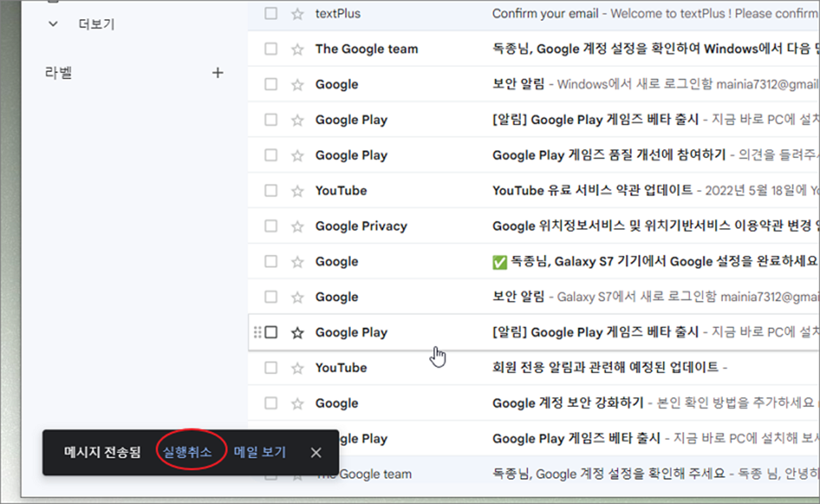Select the Google Galaxy S7 설정 완료 checkbox
The image size is (820, 504).
tap(271, 262)
